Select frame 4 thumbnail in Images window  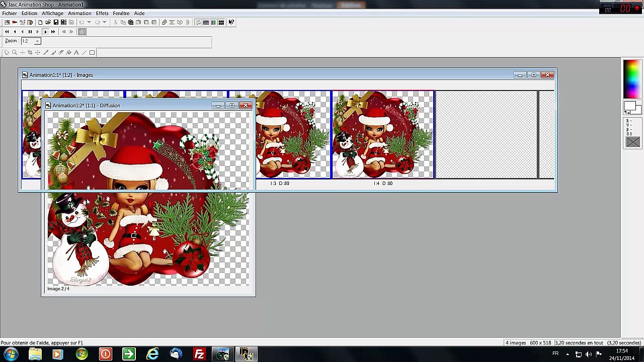pos(383,135)
